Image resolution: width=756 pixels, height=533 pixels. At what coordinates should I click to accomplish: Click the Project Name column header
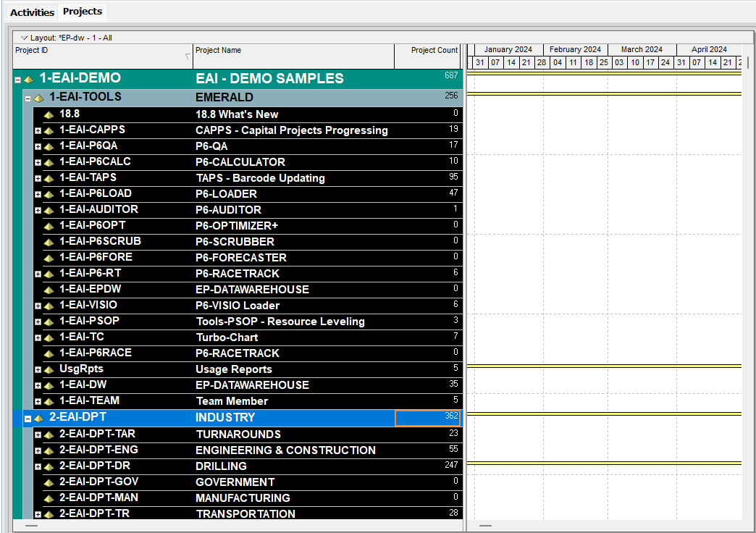pos(293,56)
